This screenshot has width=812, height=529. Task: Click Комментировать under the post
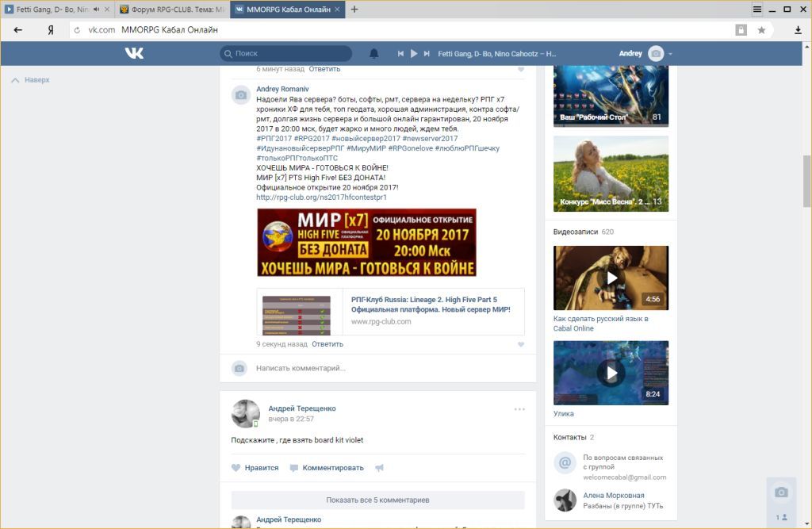[x=327, y=468]
